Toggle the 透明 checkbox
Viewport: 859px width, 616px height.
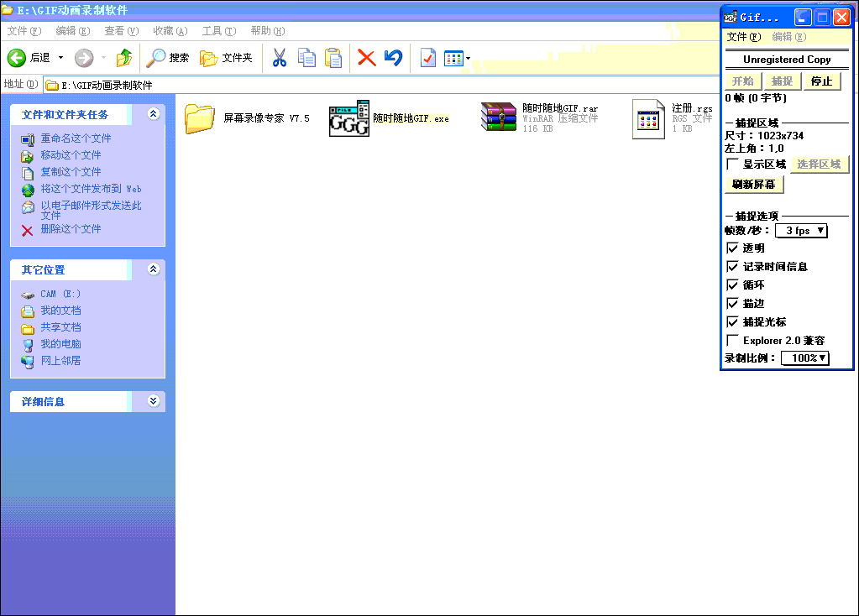coord(732,248)
